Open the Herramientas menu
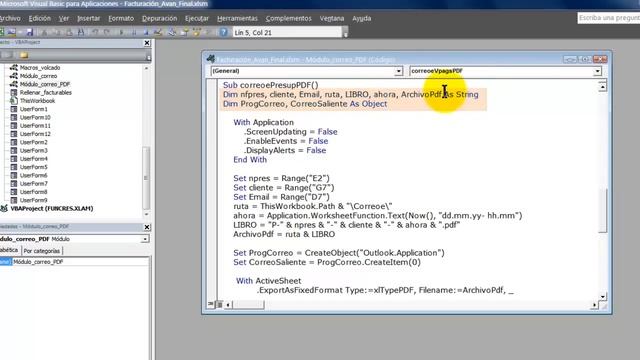 pyautogui.click(x=237, y=18)
